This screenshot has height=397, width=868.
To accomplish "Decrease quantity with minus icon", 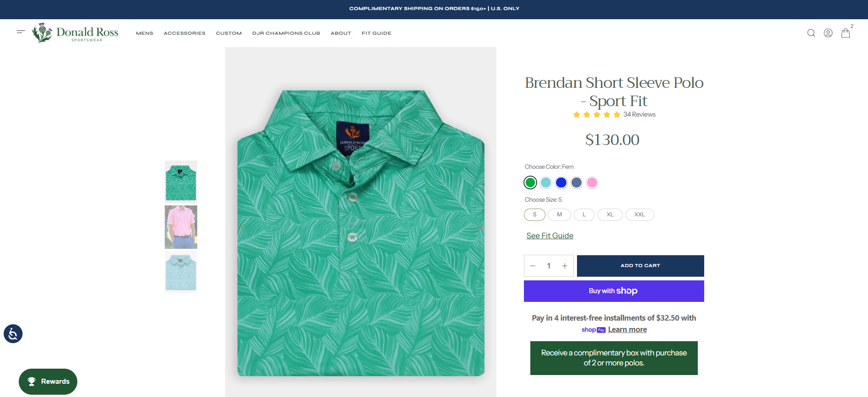I will (533, 266).
